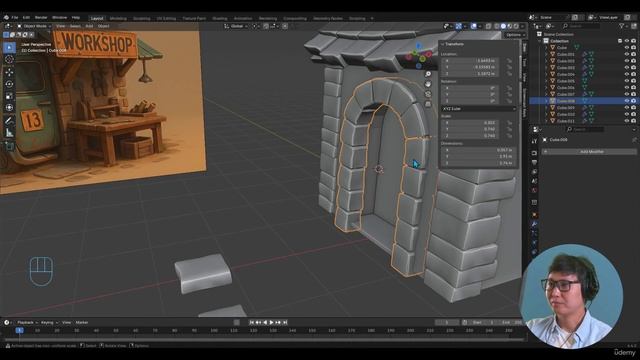Open the Keying dropdown in timeline

tap(49, 322)
